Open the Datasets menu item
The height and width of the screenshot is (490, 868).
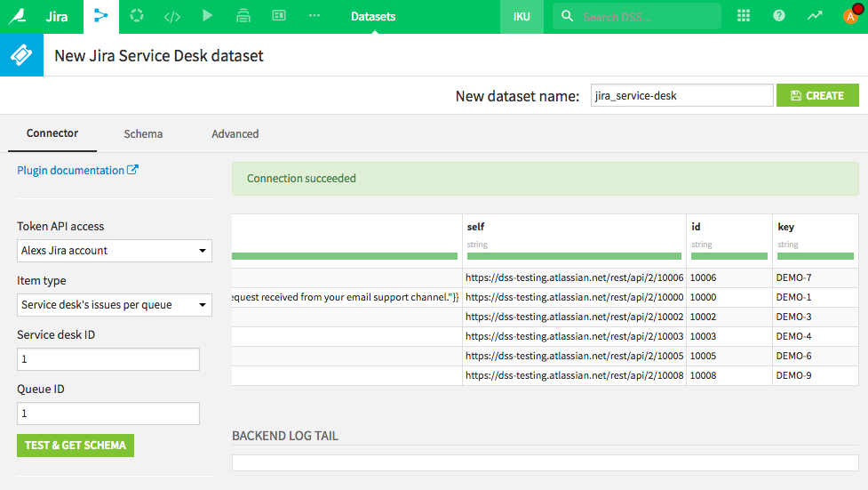373,17
